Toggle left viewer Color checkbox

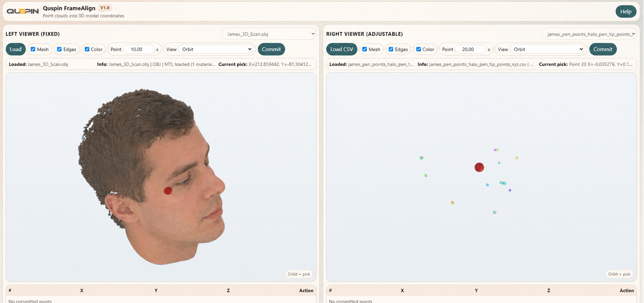pyautogui.click(x=87, y=49)
